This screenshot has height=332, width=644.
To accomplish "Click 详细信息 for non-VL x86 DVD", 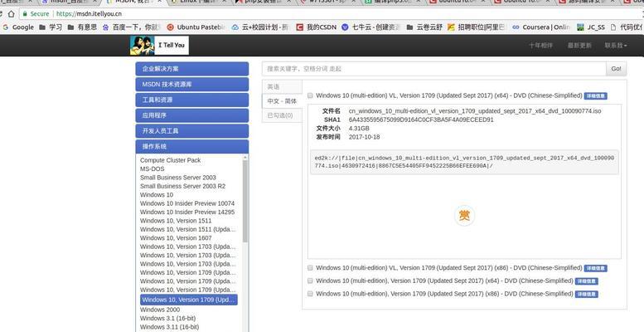I will coord(587,294).
